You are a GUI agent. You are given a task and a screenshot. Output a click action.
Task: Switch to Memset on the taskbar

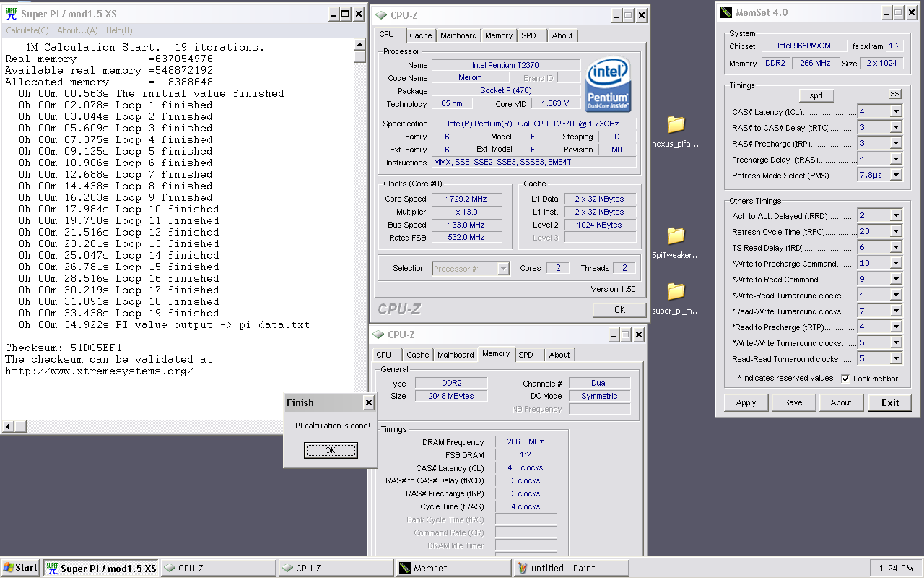[x=453, y=568]
